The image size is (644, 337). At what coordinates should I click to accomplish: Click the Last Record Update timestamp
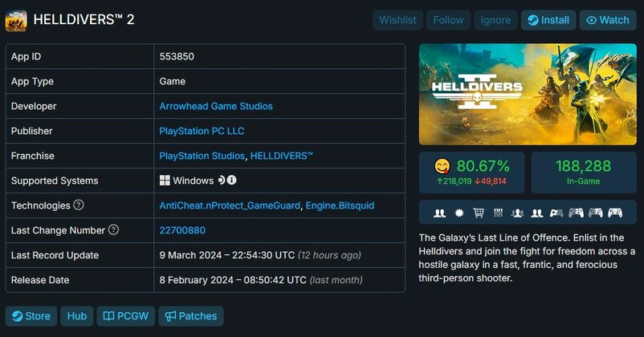[x=260, y=255]
